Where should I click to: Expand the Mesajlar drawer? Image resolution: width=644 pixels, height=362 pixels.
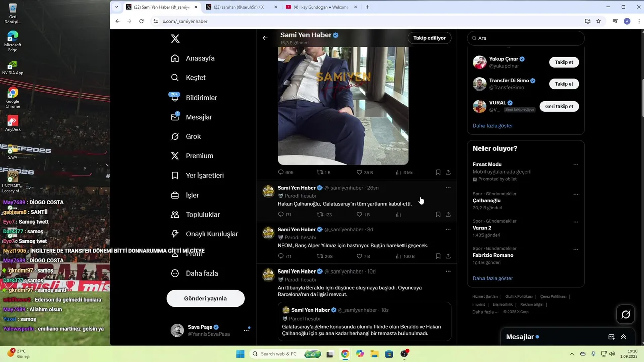point(623,337)
